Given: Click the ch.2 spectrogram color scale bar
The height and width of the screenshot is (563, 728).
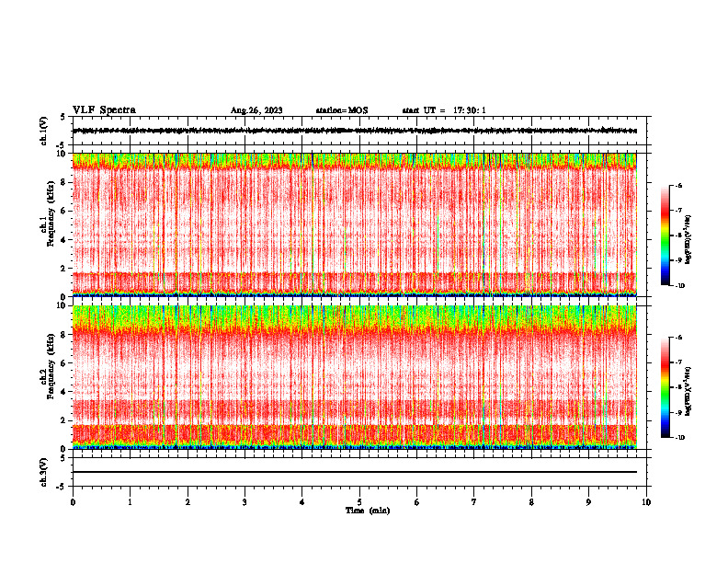Looking at the screenshot, I should (x=665, y=387).
